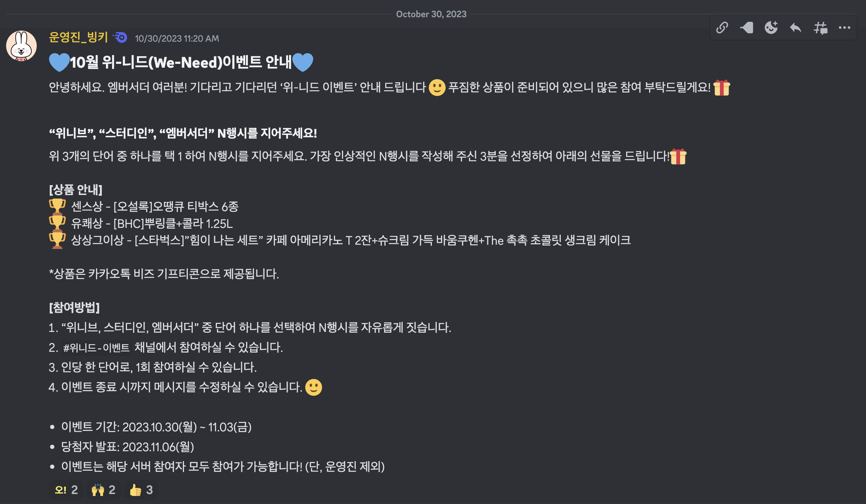Toggle the thumbs up reaction
The height and width of the screenshot is (504, 866).
tap(141, 490)
